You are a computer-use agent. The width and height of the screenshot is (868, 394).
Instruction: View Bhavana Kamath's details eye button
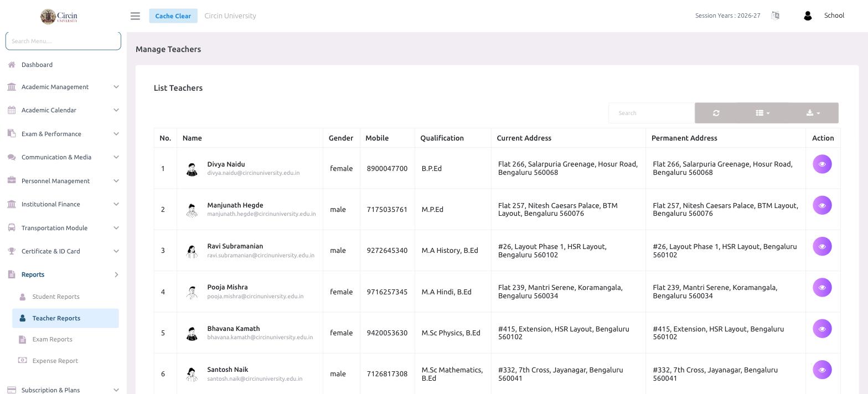click(x=822, y=329)
